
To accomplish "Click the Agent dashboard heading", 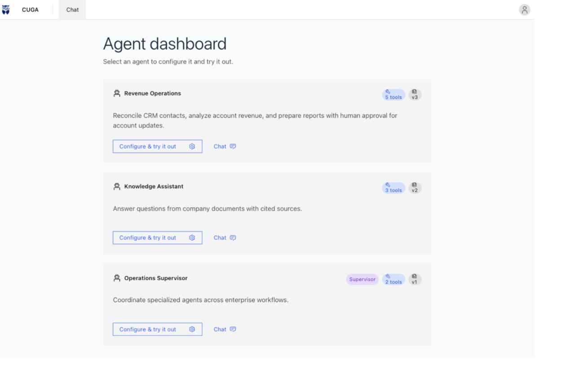I will tap(165, 44).
